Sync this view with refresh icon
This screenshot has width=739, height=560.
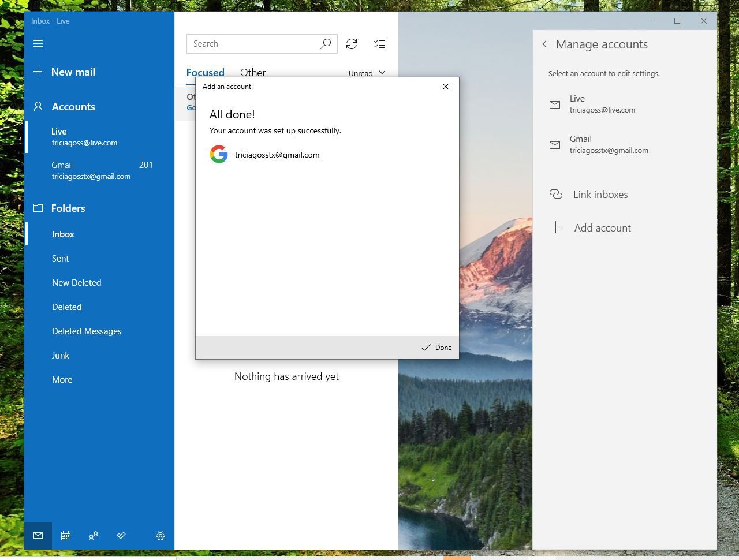point(352,44)
